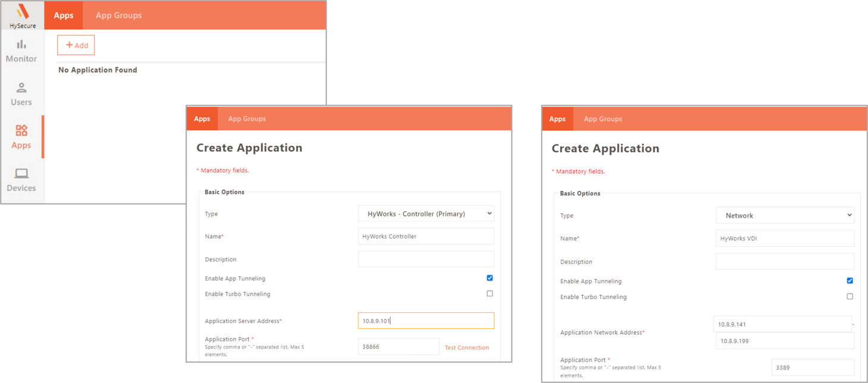The height and width of the screenshot is (383, 868).
Task: Click the Add application button
Action: pos(76,45)
